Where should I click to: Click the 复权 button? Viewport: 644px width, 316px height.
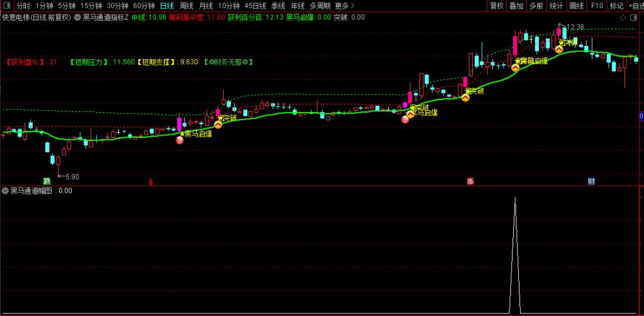pos(497,6)
